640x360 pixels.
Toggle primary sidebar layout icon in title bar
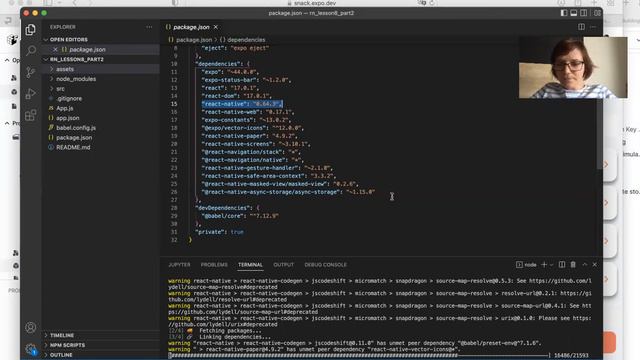(564, 13)
